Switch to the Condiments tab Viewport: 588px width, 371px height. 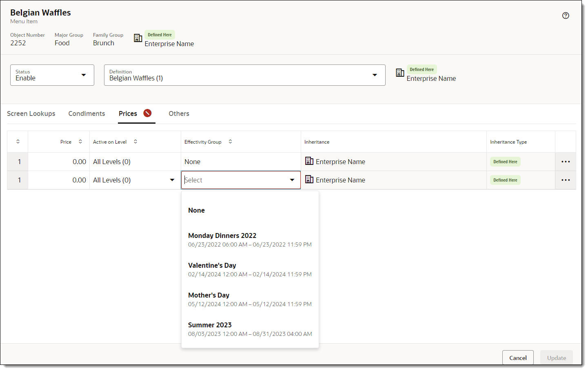[87, 113]
